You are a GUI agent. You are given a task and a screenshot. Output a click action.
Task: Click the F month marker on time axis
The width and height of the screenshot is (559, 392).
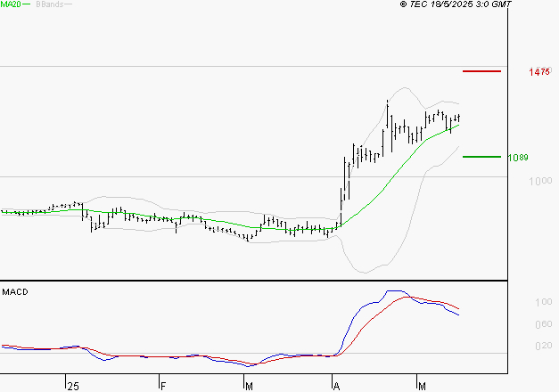[x=163, y=387]
